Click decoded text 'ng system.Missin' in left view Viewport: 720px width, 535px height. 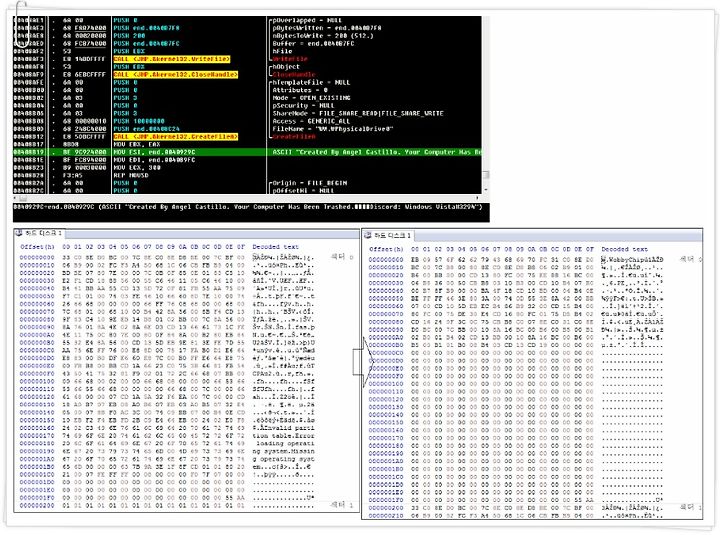283,451
